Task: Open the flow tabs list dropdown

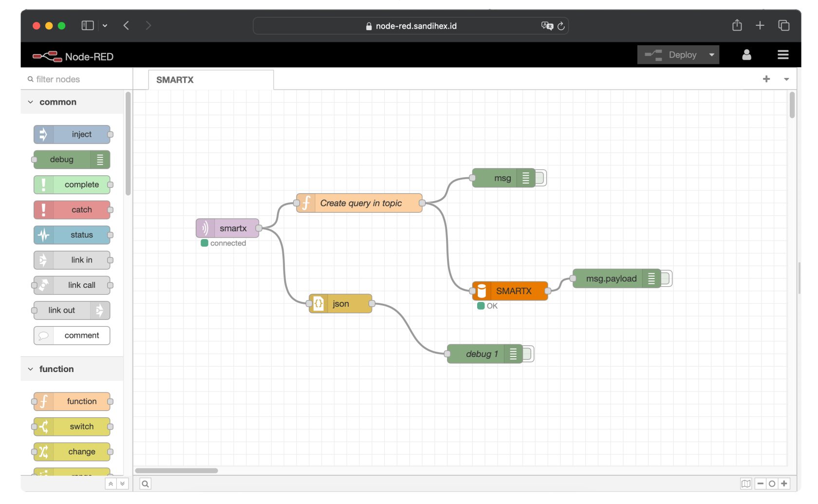Action: click(x=786, y=79)
